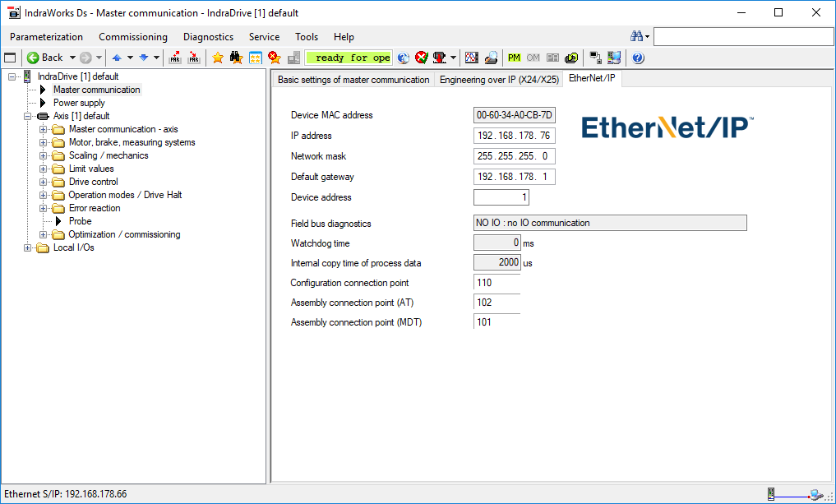The height and width of the screenshot is (504, 836).
Task: Click the grayed device icon before status display
Action: pos(293,58)
